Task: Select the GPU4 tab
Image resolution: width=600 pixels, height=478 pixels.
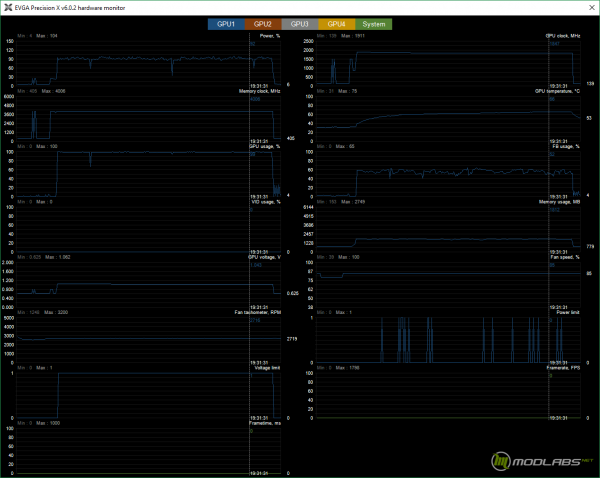Action: 336,24
